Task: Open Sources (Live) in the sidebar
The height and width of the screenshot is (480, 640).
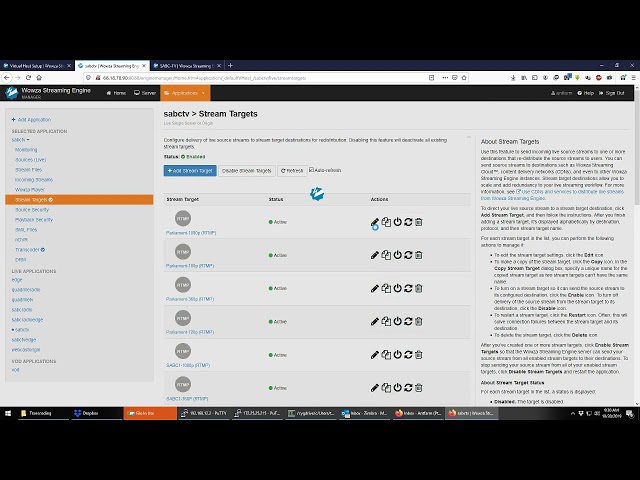Action: [x=31, y=160]
